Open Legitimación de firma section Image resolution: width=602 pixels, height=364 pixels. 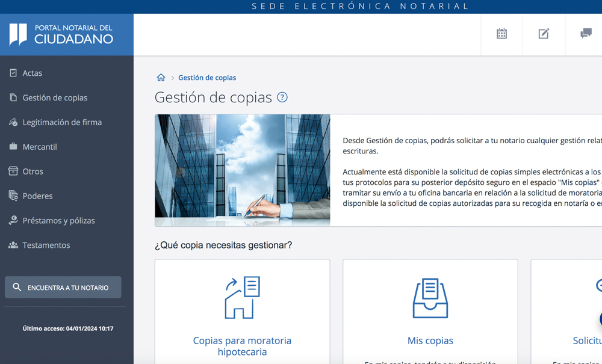[62, 122]
